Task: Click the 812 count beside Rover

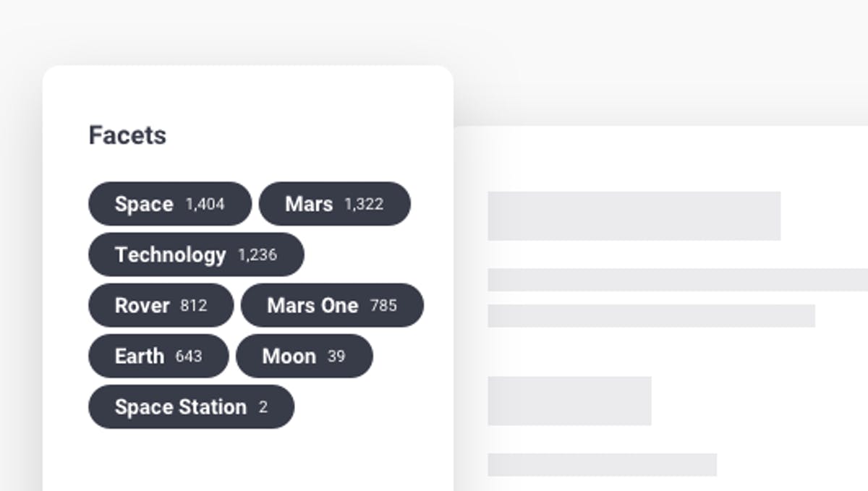Action: point(194,306)
